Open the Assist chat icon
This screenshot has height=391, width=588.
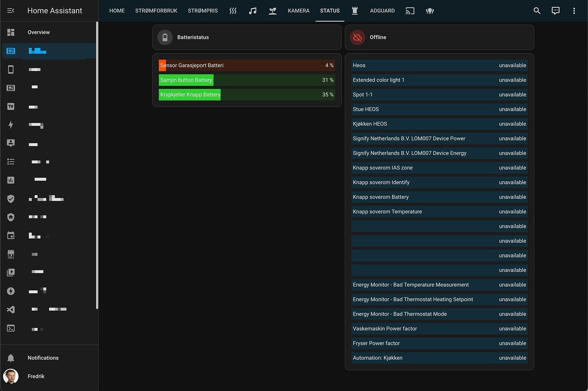coord(555,11)
